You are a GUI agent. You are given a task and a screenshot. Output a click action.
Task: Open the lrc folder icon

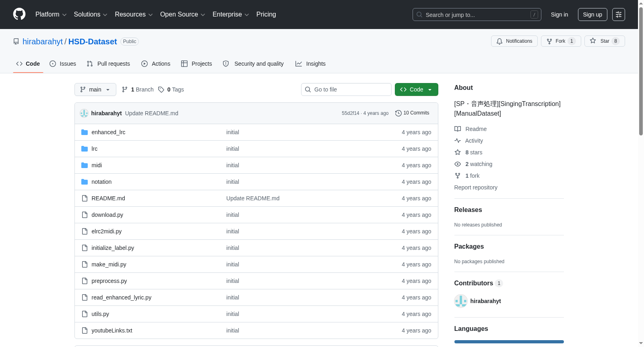click(x=85, y=149)
